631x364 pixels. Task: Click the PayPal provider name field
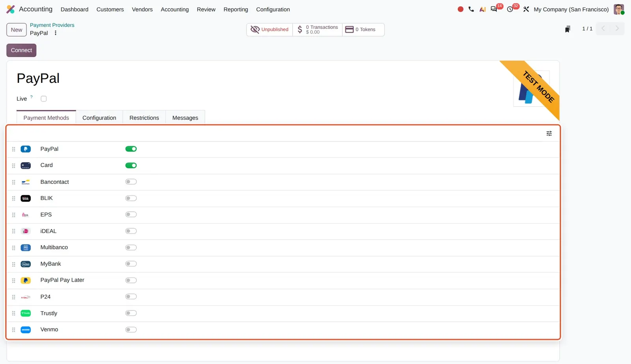coord(38,78)
